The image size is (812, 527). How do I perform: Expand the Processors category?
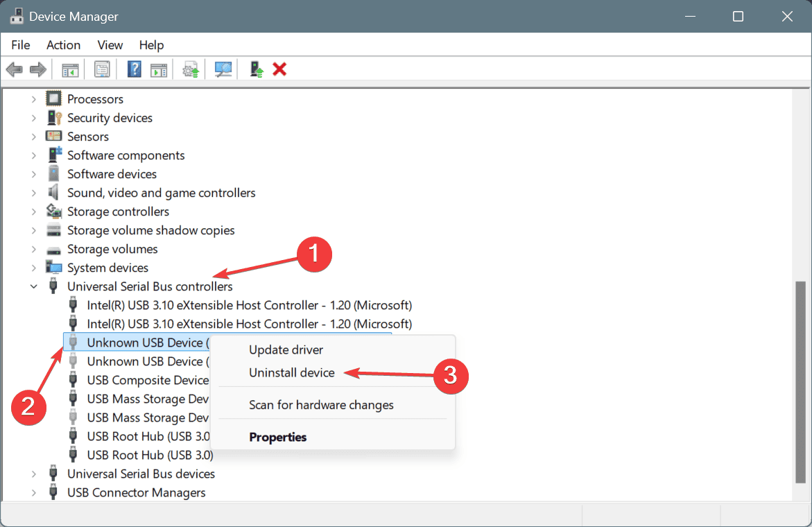[x=34, y=99]
